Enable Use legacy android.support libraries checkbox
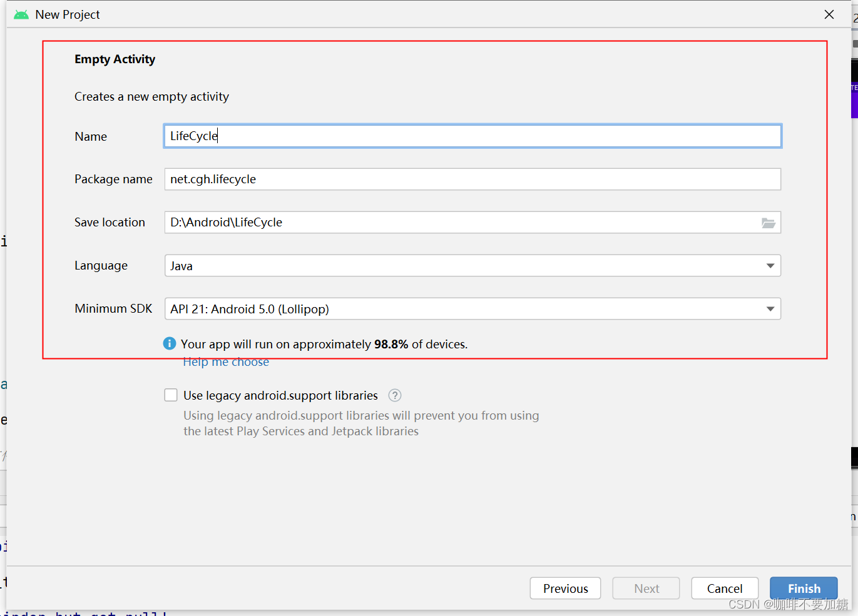858x616 pixels. tap(171, 395)
